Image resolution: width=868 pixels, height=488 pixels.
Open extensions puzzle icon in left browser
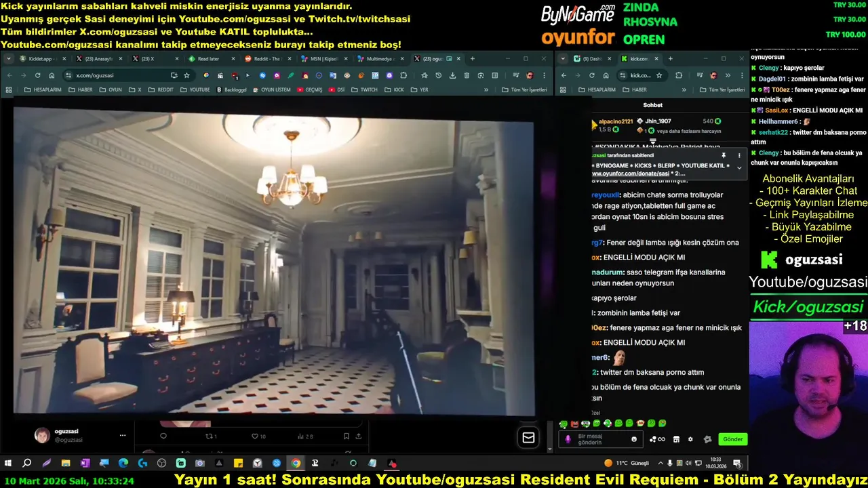403,75
